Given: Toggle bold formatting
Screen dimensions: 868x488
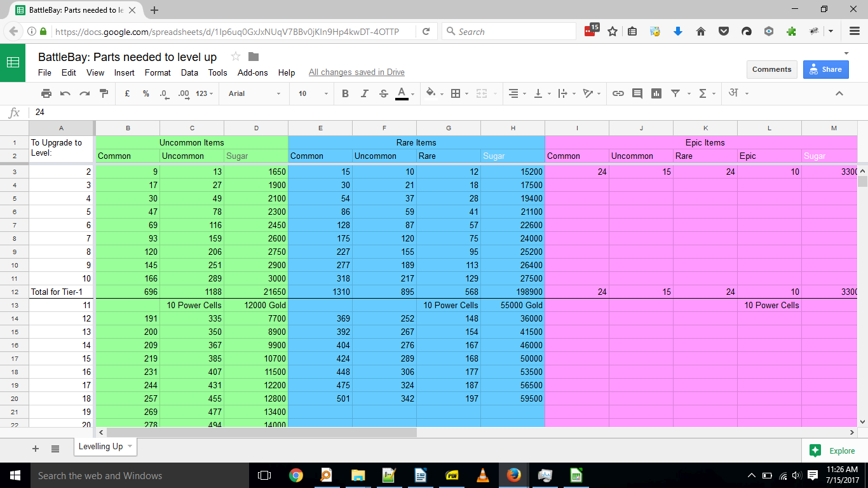Looking at the screenshot, I should [x=345, y=93].
